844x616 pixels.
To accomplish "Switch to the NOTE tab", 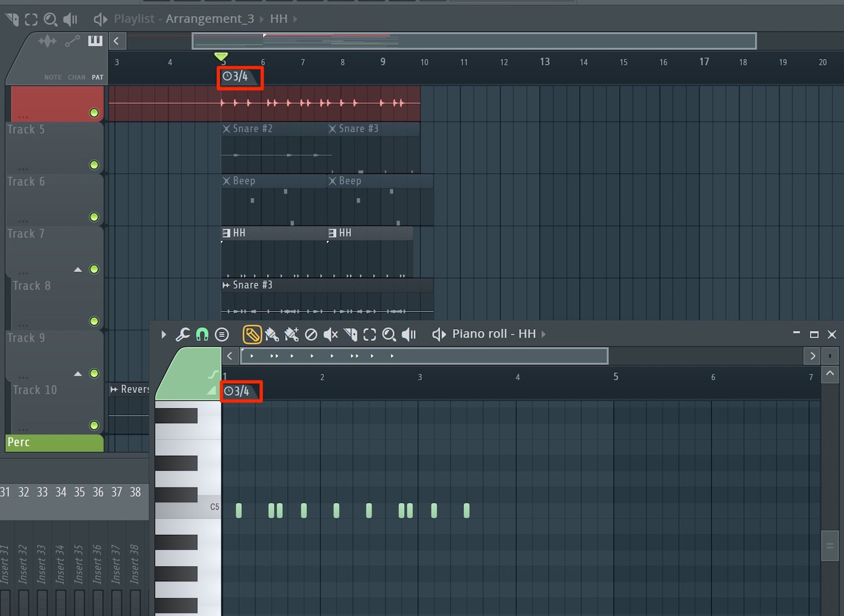I will coord(53,77).
